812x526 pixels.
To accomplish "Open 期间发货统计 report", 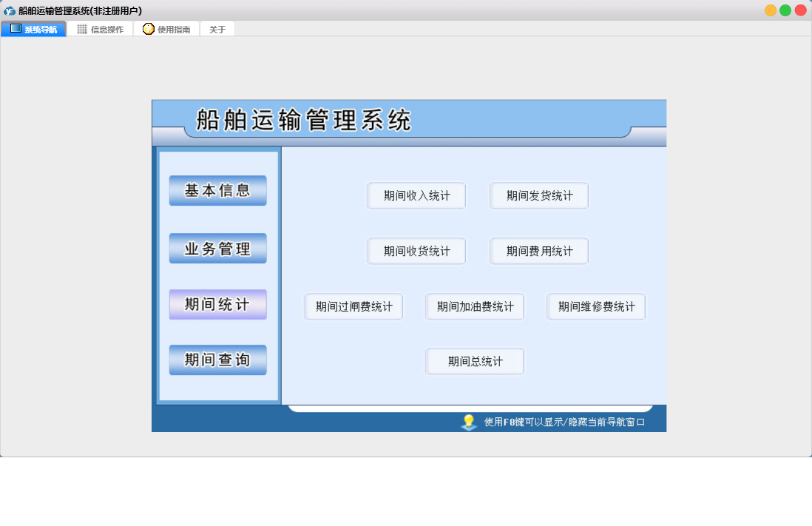I will click(539, 195).
